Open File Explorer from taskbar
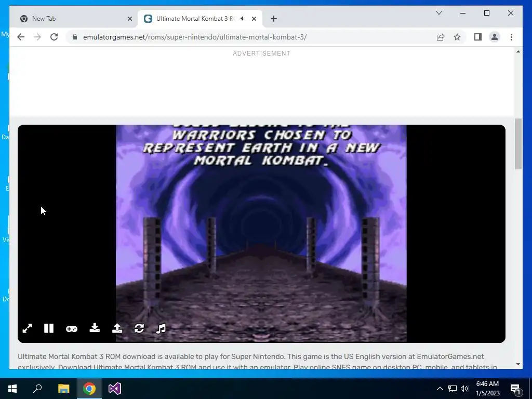The height and width of the screenshot is (399, 532). click(x=63, y=389)
